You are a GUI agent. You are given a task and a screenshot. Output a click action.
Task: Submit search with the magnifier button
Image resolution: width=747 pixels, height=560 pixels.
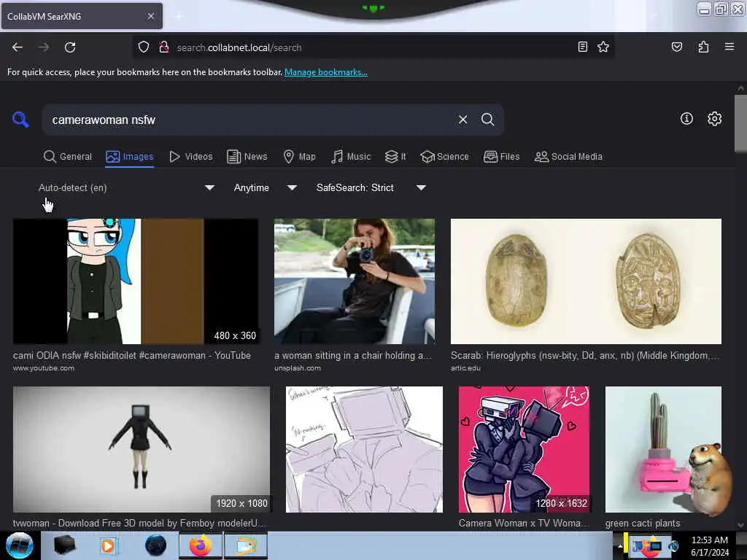[487, 120]
